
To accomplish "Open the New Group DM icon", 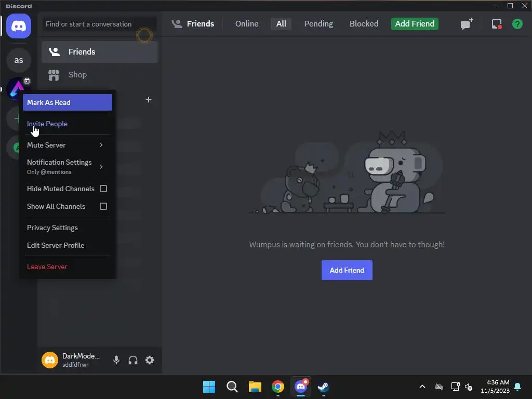I will point(467,24).
